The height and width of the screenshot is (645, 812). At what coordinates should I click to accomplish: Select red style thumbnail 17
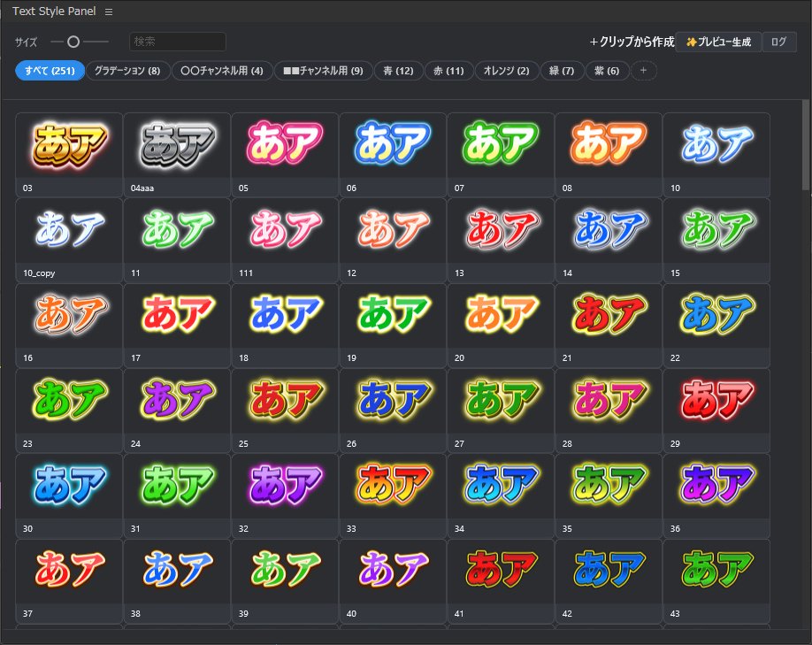(x=177, y=326)
